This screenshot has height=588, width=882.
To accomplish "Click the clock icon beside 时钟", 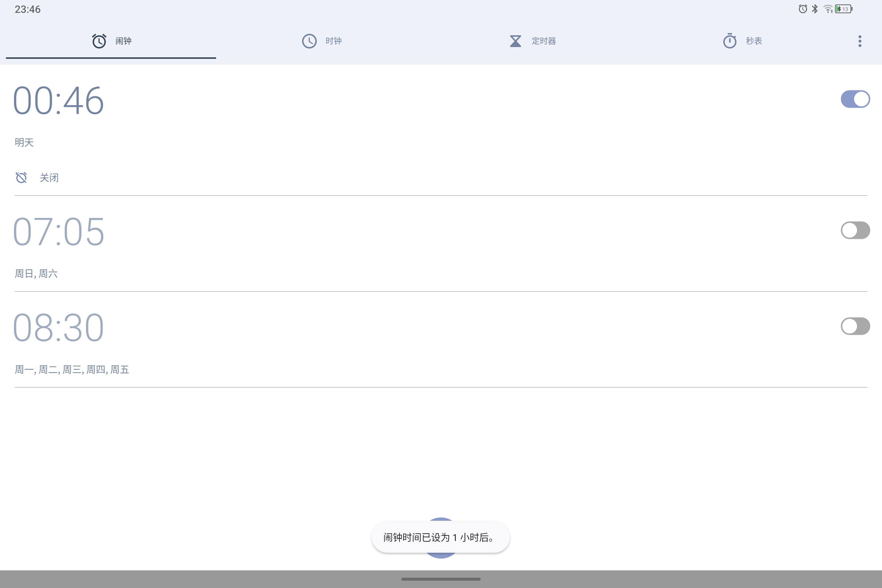I will [x=309, y=41].
